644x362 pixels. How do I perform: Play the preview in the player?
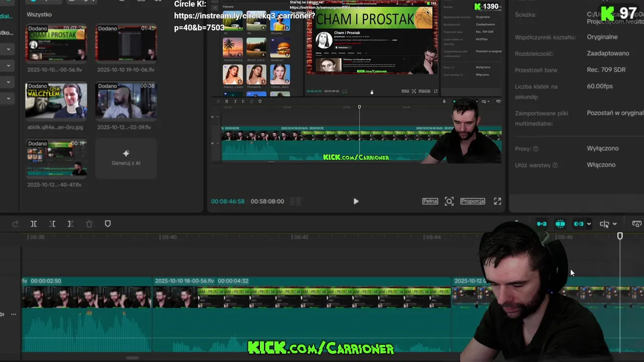click(x=356, y=201)
